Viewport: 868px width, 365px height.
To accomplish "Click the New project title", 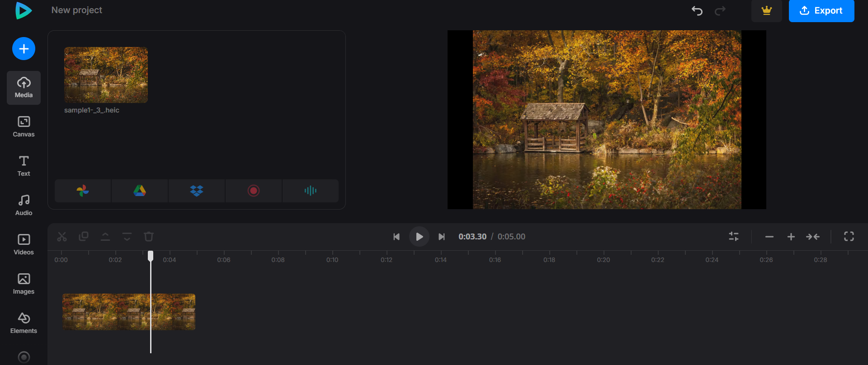I will point(77,10).
